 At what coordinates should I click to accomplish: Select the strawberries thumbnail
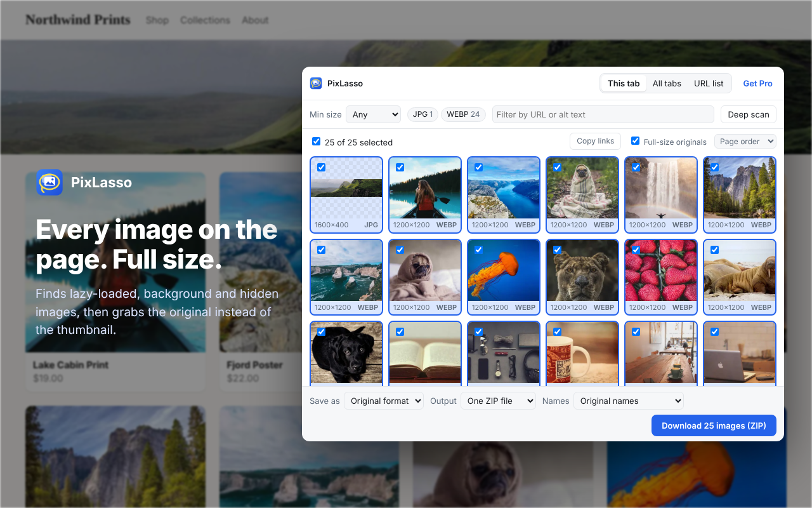pos(661,277)
